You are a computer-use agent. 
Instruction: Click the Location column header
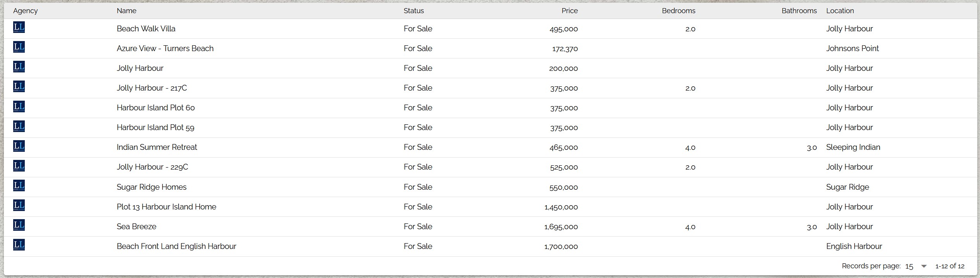point(840,11)
